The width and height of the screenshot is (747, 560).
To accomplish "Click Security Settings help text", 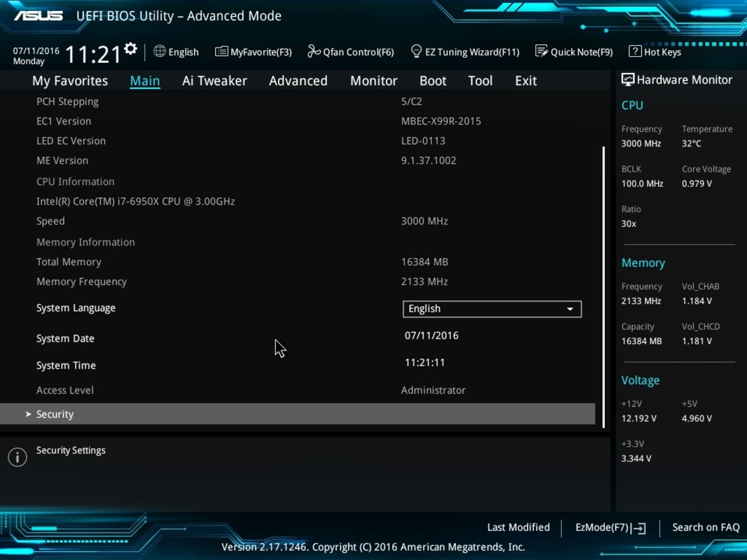I will coord(71,450).
